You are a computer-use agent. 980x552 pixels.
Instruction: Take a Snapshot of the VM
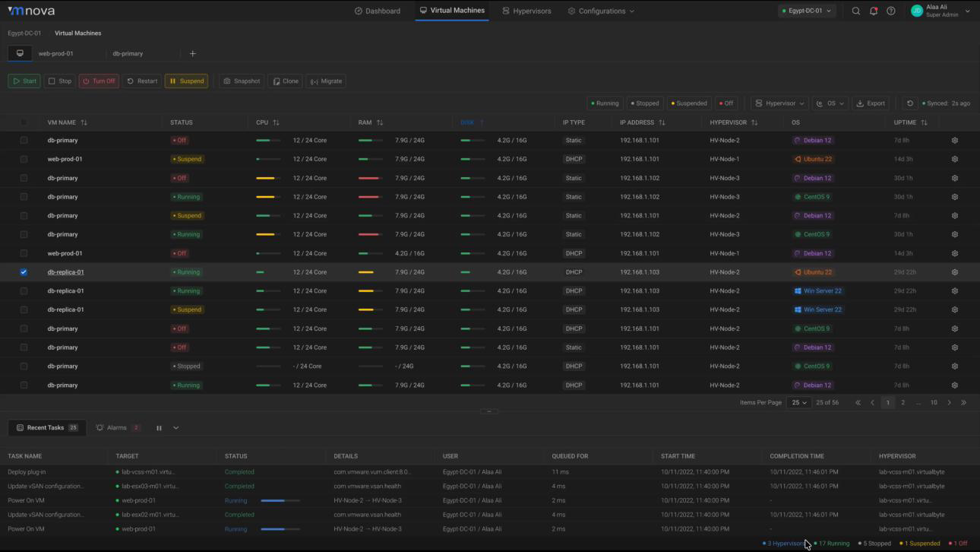coord(242,81)
